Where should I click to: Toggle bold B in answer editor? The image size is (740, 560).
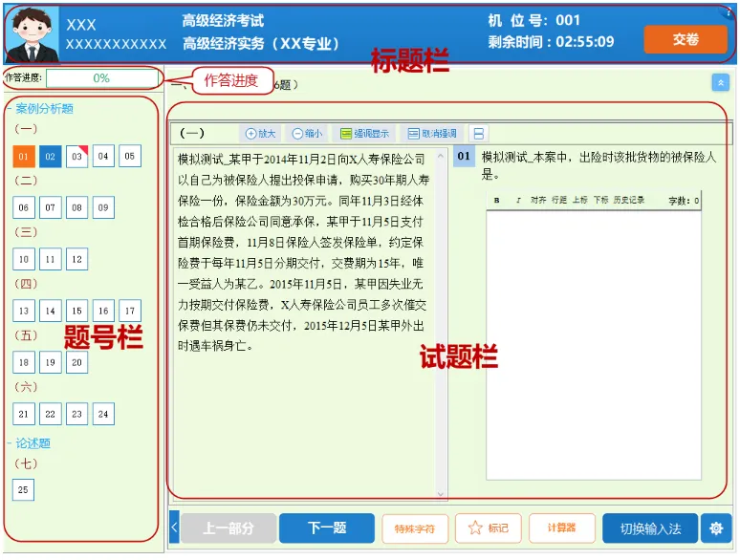(496, 200)
